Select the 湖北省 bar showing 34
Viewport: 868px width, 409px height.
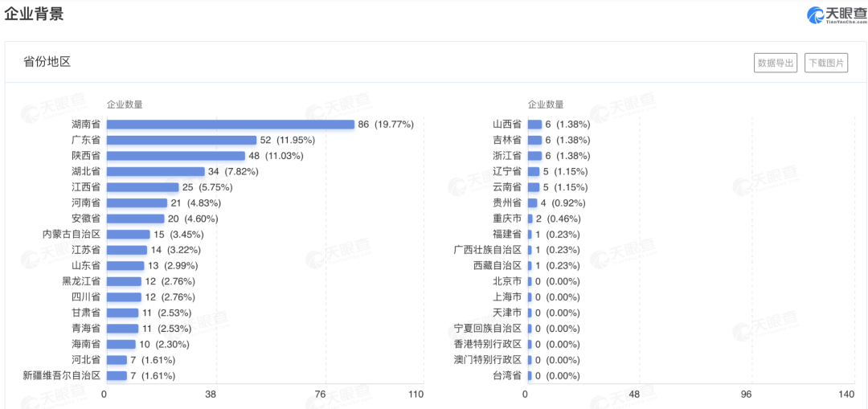155,171
